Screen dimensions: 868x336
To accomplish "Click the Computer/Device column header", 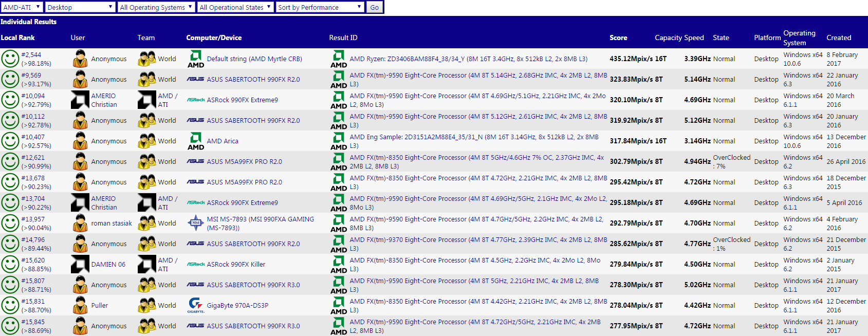I will (x=214, y=38).
